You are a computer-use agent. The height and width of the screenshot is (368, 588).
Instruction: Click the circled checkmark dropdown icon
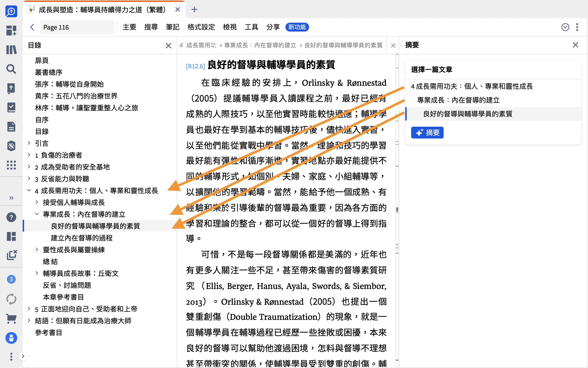pyautogui.click(x=565, y=27)
